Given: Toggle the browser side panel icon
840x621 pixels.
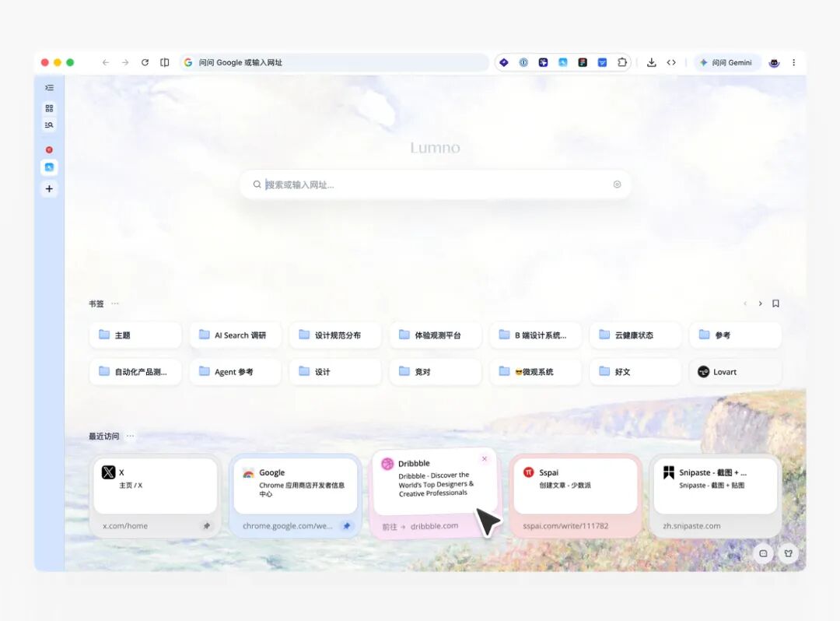Looking at the screenshot, I should (164, 63).
